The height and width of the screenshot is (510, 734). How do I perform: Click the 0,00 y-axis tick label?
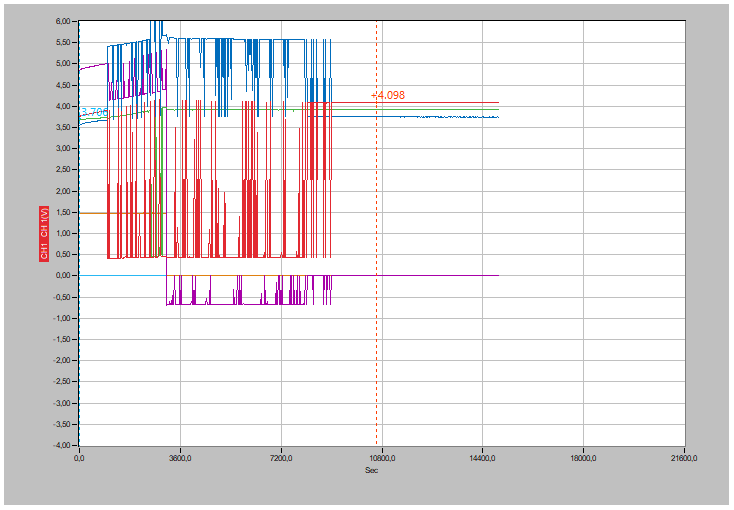point(63,275)
